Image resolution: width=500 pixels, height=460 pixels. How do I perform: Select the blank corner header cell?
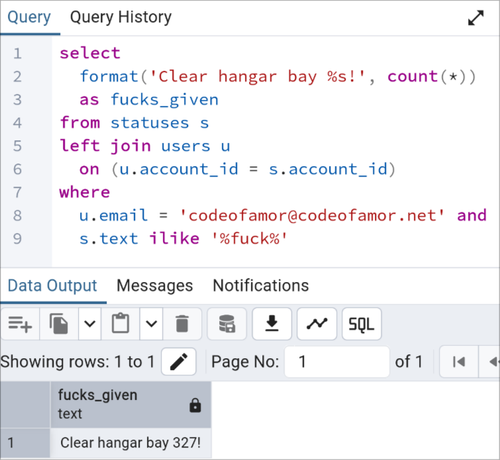click(x=25, y=405)
